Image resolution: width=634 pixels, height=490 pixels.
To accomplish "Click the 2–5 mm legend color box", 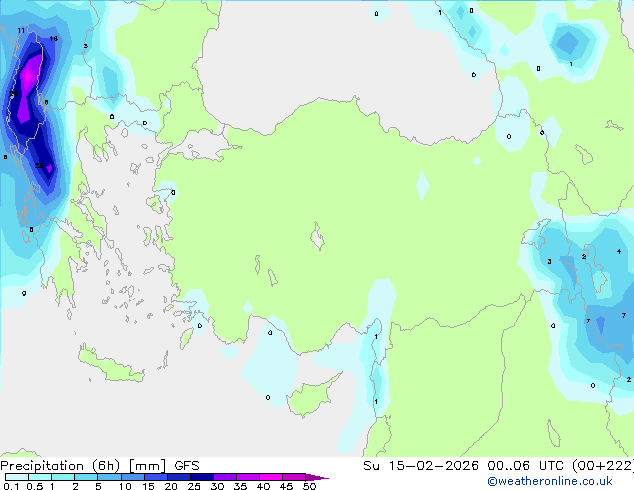I will (x=86, y=477).
